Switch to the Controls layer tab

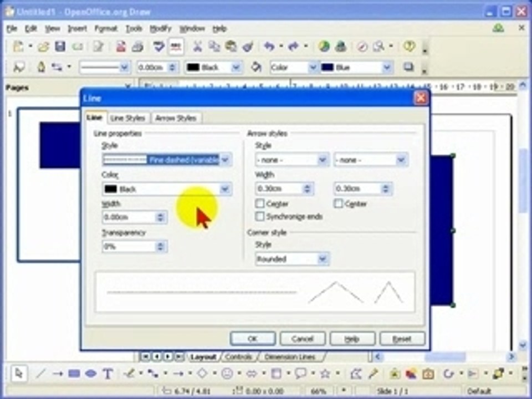tap(238, 357)
